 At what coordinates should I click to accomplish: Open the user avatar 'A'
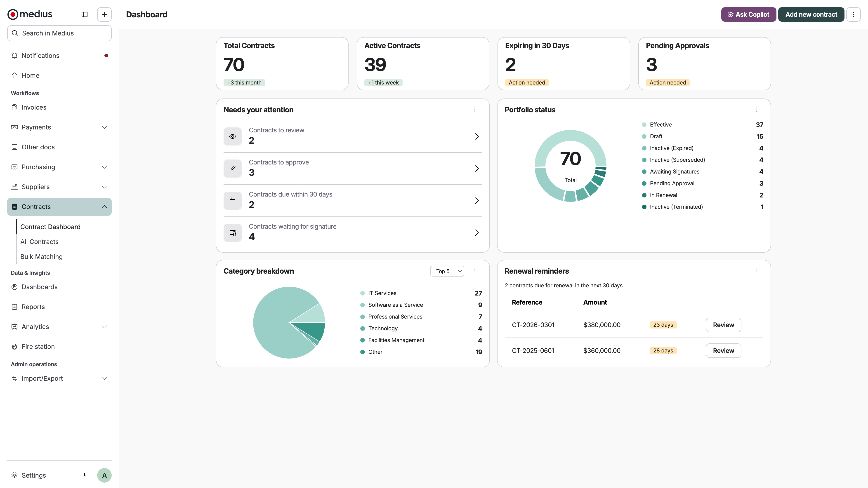(x=104, y=475)
